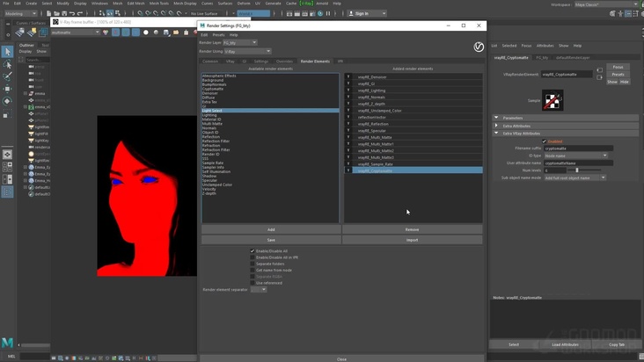This screenshot has height=362, width=644.
Task: Toggle green channel in V-Ray frame buffer
Action: tap(126, 32)
